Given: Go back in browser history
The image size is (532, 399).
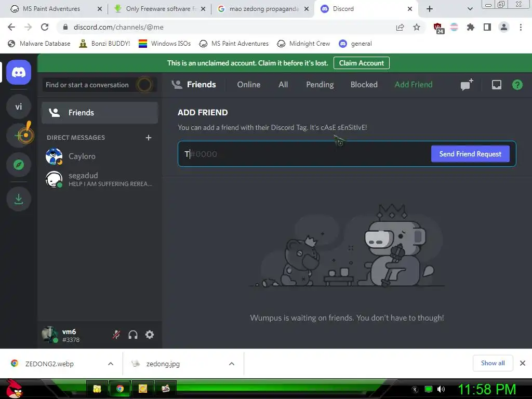Looking at the screenshot, I should pyautogui.click(x=11, y=27).
